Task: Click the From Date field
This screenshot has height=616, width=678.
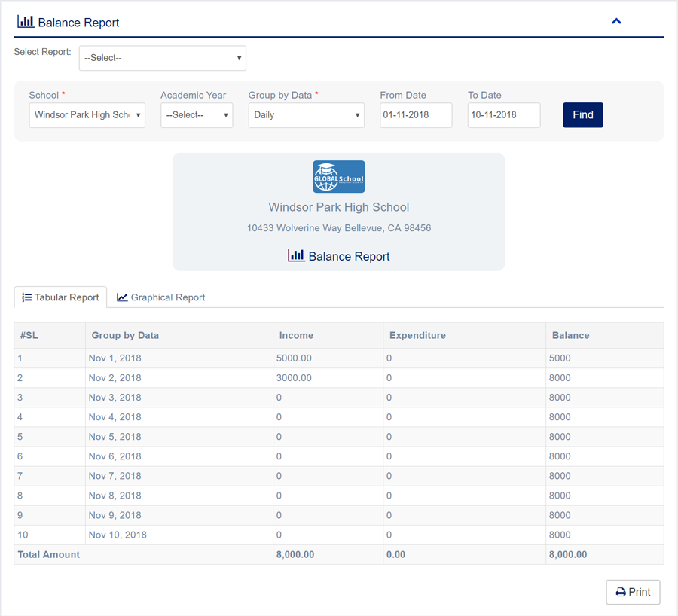Action: coord(416,115)
